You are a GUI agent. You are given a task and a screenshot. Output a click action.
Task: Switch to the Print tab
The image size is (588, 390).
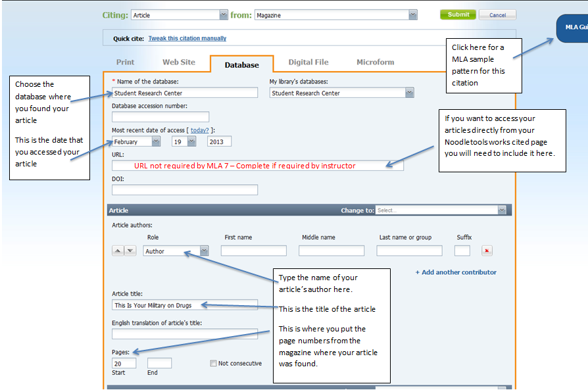click(x=125, y=62)
